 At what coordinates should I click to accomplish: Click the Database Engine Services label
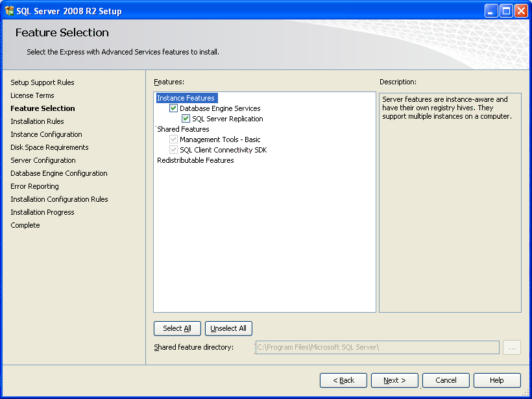220,108
